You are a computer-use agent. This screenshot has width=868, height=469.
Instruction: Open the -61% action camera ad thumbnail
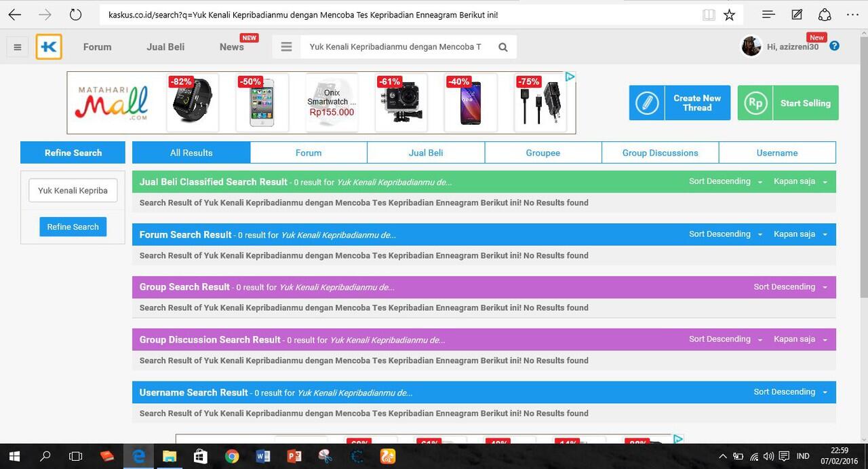[401, 102]
